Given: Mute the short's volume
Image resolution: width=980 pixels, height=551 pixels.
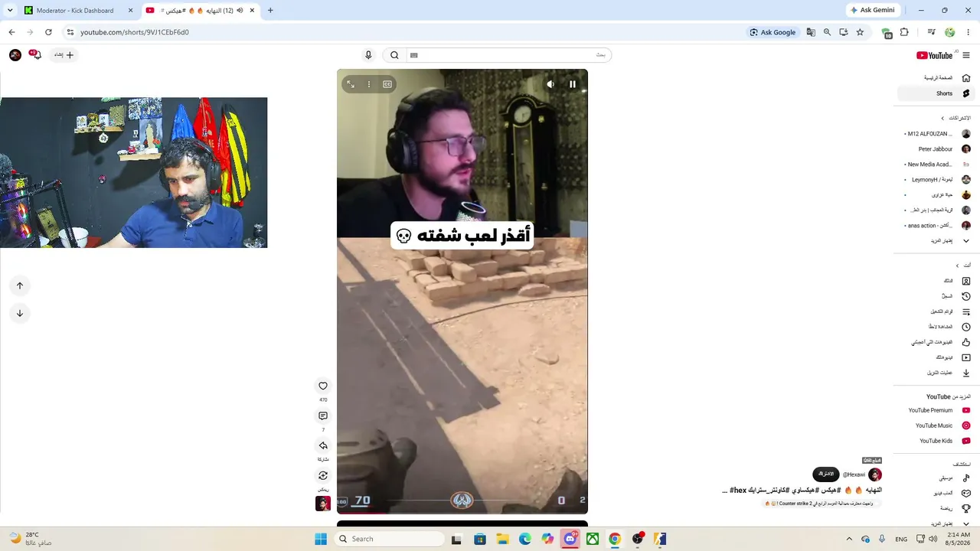Looking at the screenshot, I should point(550,84).
